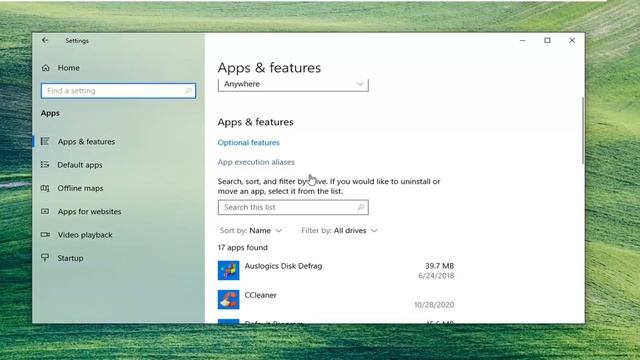Click the Home house icon

45,68
